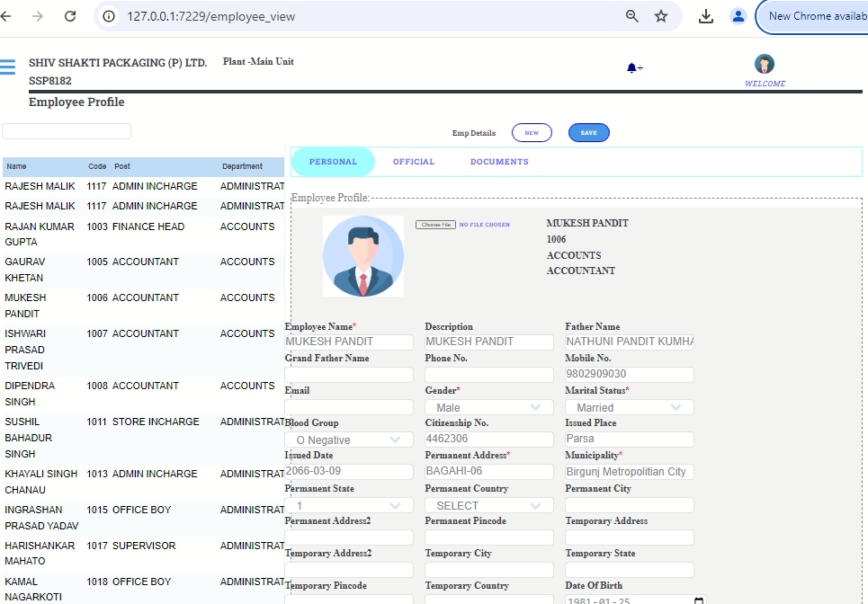This screenshot has height=604, width=868.
Task: Switch to the Documents tab
Action: click(x=499, y=162)
